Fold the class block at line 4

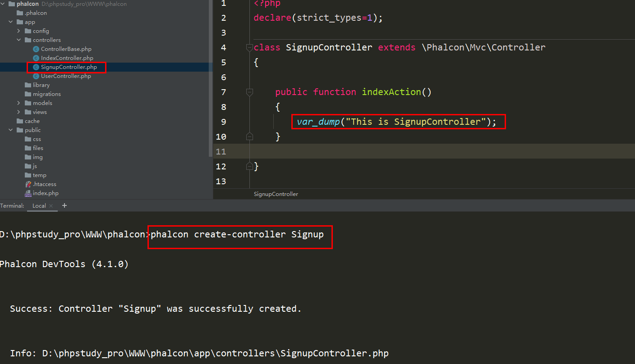(249, 47)
